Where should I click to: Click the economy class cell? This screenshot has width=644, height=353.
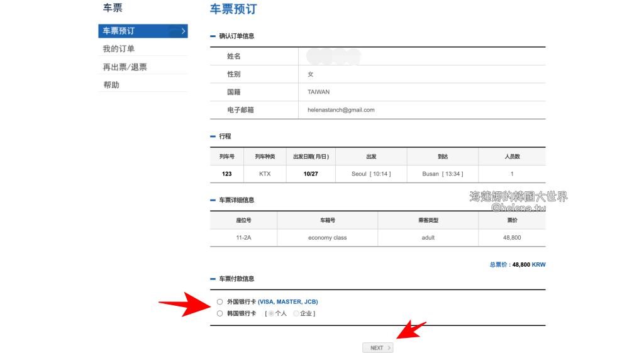pos(327,238)
